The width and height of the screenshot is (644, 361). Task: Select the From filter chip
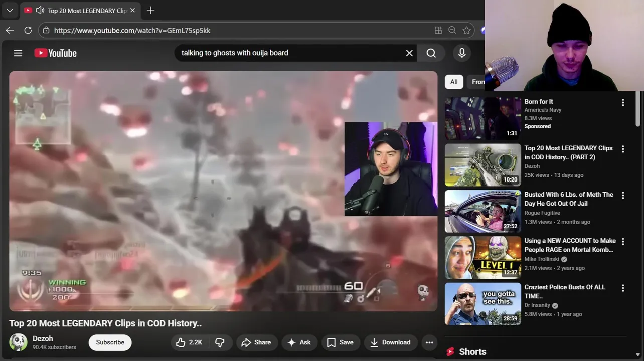point(476,82)
